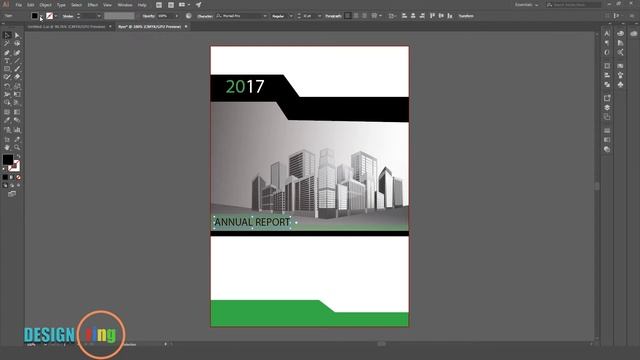Switch to the Untitled document tab

[x=67, y=27]
